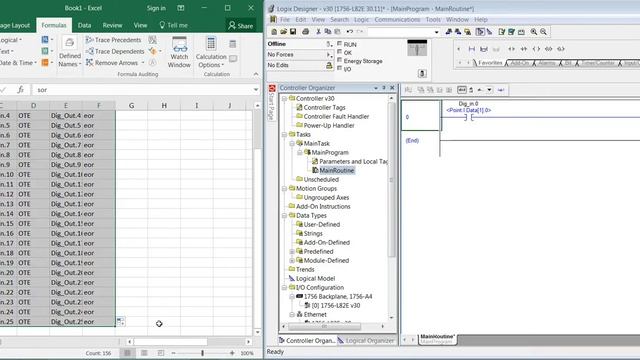Click the Share button in Excel
Viewport: 640px width, 360px height.
pyautogui.click(x=241, y=26)
